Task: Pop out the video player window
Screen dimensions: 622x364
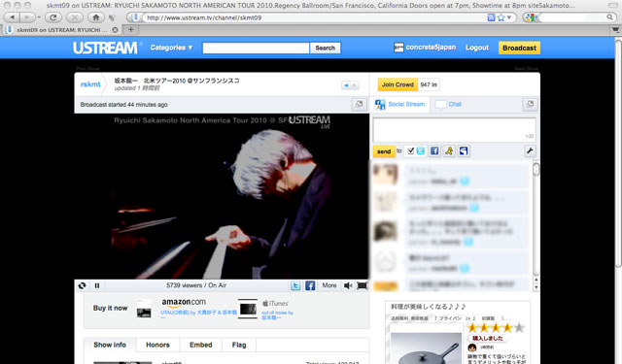Action: click(359, 105)
